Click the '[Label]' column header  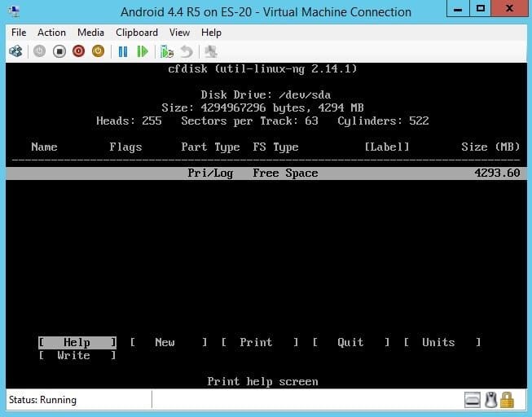coord(387,147)
